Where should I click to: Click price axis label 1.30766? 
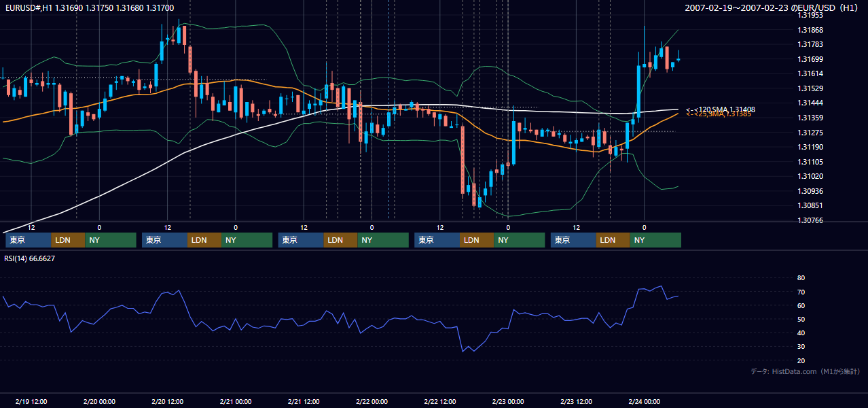(810, 220)
